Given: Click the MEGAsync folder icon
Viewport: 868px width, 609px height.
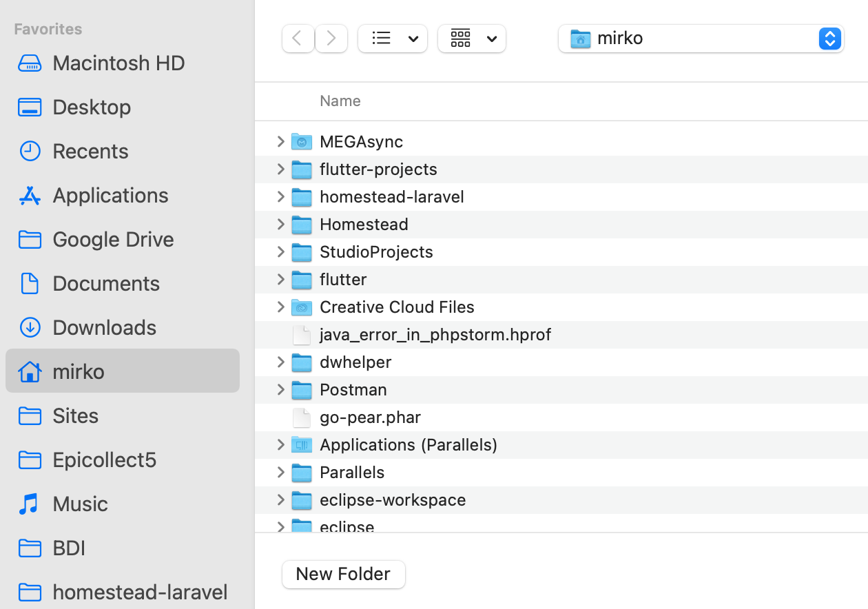Looking at the screenshot, I should click(302, 142).
